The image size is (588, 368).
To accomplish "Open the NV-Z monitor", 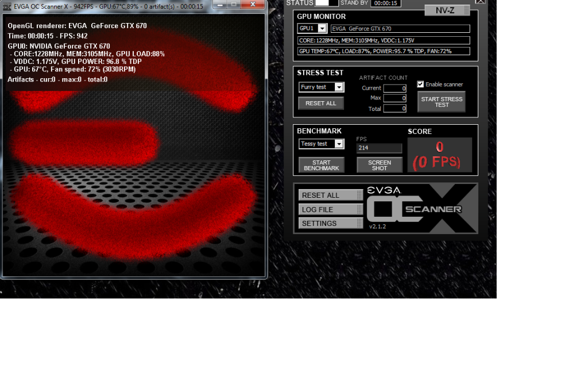I will pos(447,10).
